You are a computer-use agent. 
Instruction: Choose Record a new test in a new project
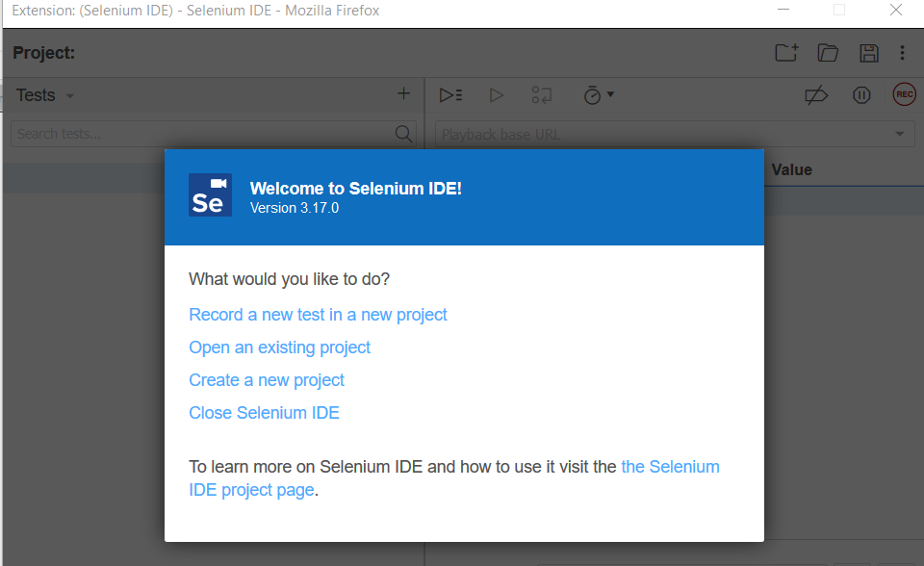pos(318,315)
